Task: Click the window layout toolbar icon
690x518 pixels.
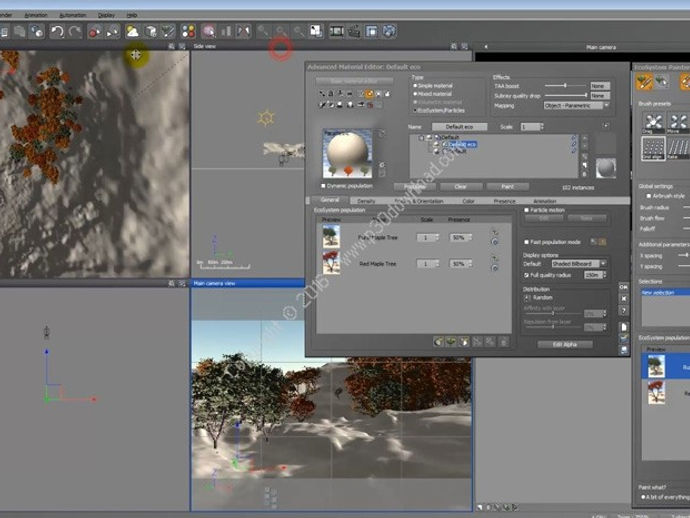Action: coord(371,31)
